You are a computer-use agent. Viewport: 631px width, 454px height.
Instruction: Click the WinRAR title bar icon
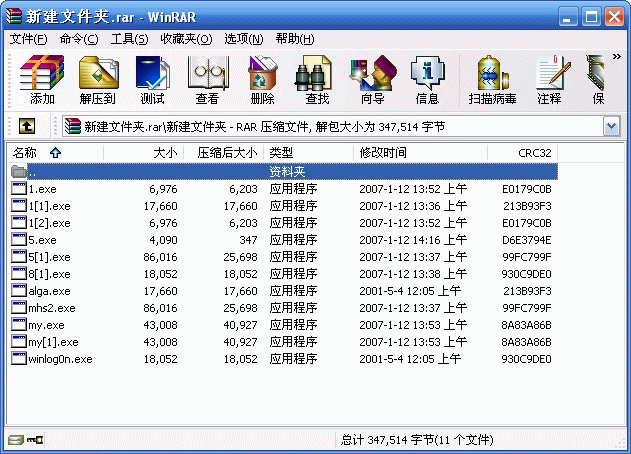[x=14, y=17]
